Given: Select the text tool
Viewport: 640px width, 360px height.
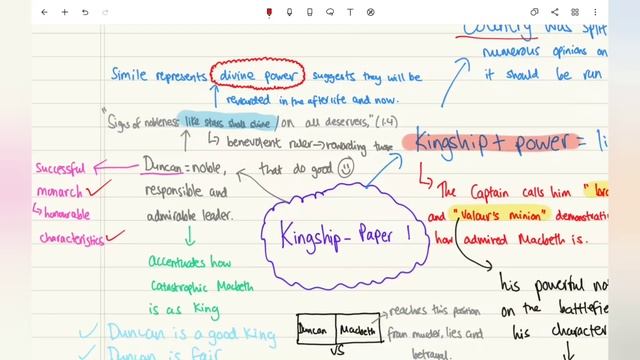Looking at the screenshot, I should tap(350, 12).
